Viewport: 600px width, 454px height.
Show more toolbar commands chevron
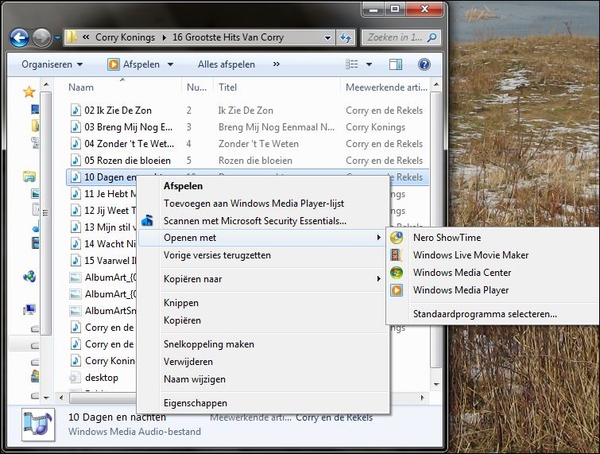tap(276, 64)
